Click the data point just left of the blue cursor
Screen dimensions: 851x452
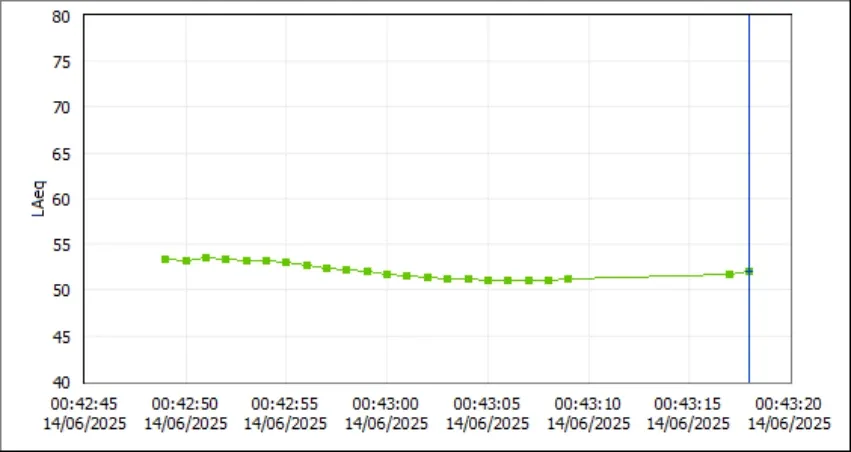tap(729, 274)
